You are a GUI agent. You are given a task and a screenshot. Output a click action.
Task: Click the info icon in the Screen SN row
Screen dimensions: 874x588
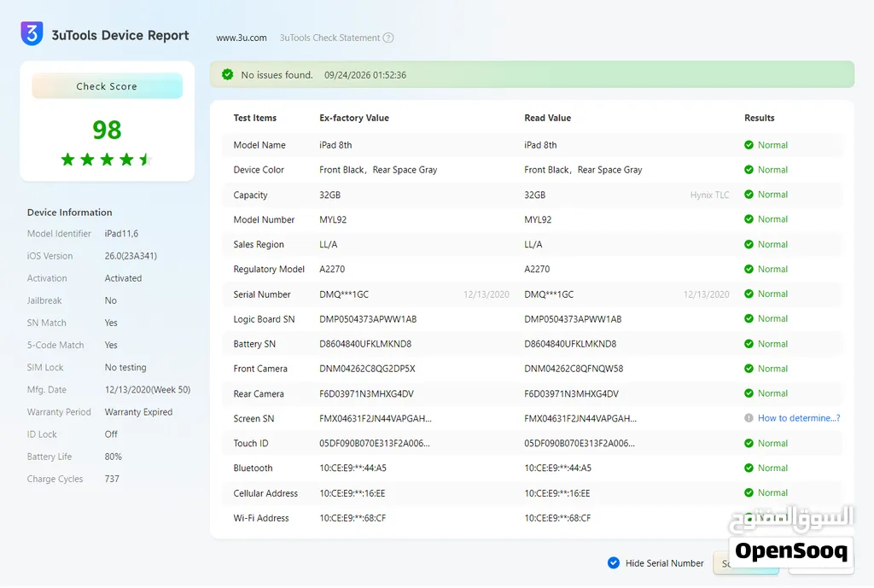click(749, 418)
